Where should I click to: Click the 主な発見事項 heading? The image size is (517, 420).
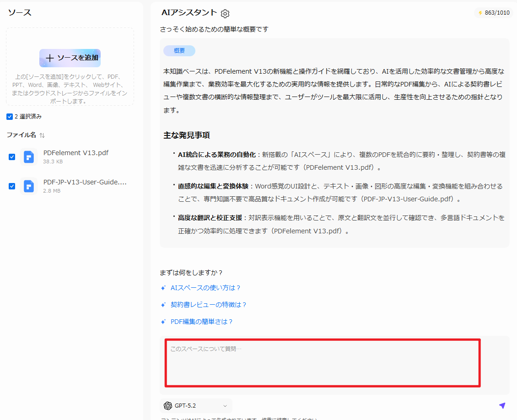coord(187,135)
